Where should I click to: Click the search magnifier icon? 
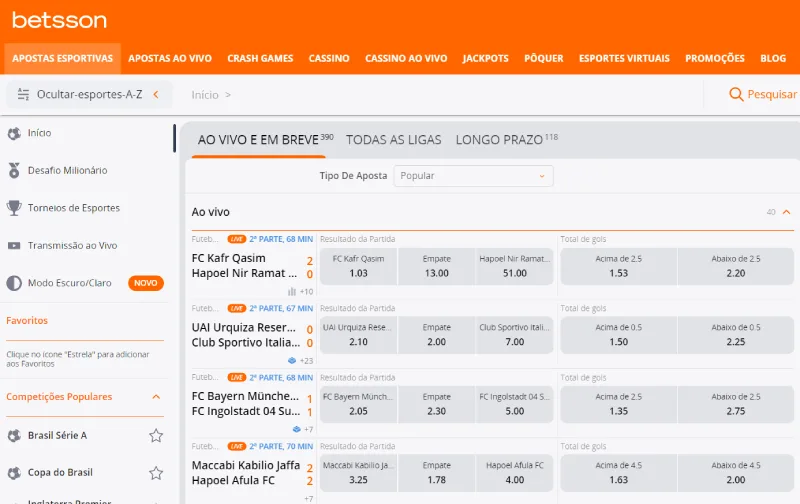pos(736,94)
